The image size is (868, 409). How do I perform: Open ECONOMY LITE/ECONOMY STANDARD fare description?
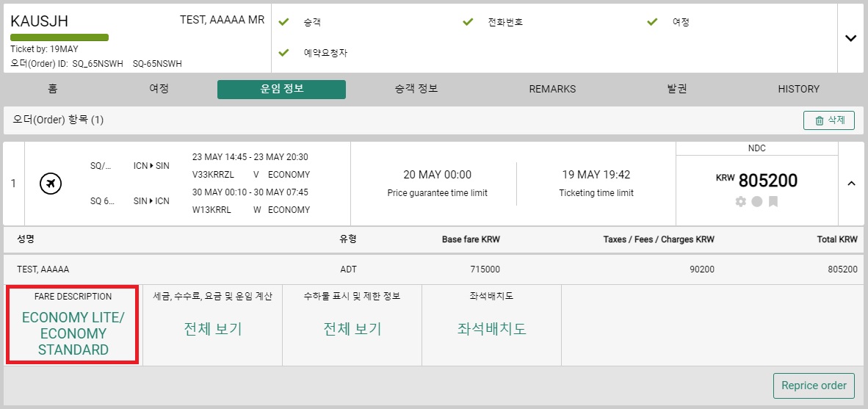[73, 333]
